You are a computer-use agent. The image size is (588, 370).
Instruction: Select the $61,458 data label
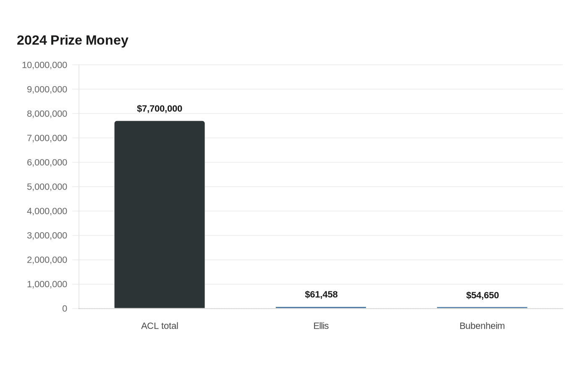tap(321, 294)
